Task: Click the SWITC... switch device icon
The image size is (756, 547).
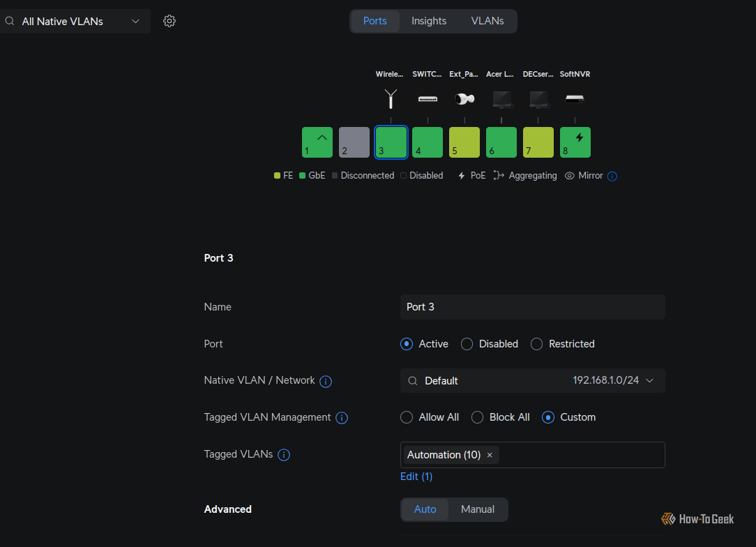Action: pos(428,99)
